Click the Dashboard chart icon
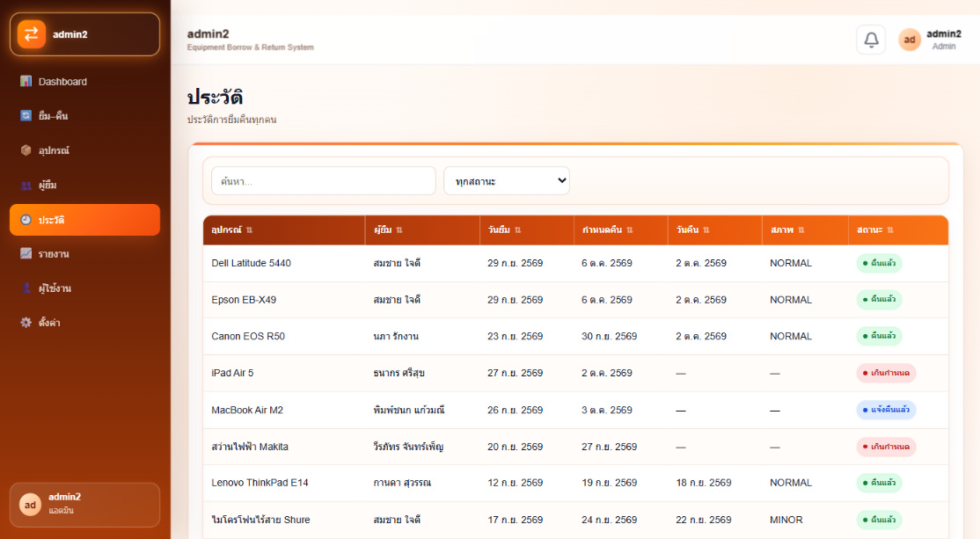The width and height of the screenshot is (980, 539). pyautogui.click(x=26, y=81)
